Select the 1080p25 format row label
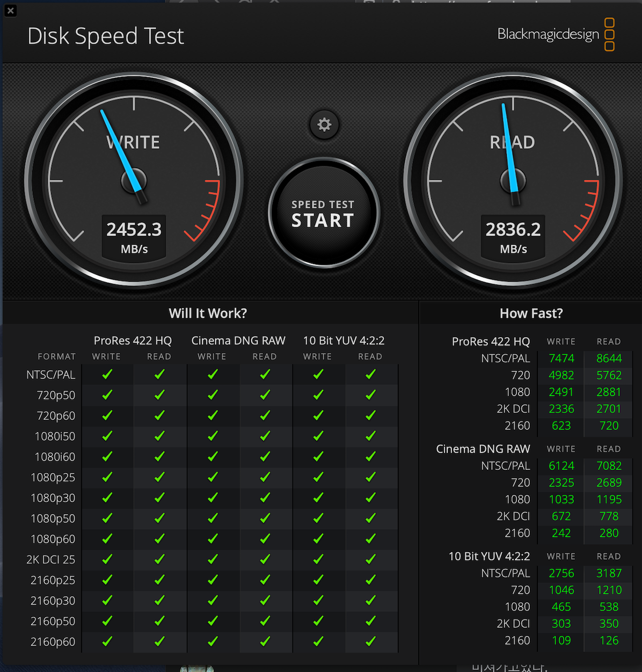Image resolution: width=642 pixels, height=672 pixels. click(53, 478)
